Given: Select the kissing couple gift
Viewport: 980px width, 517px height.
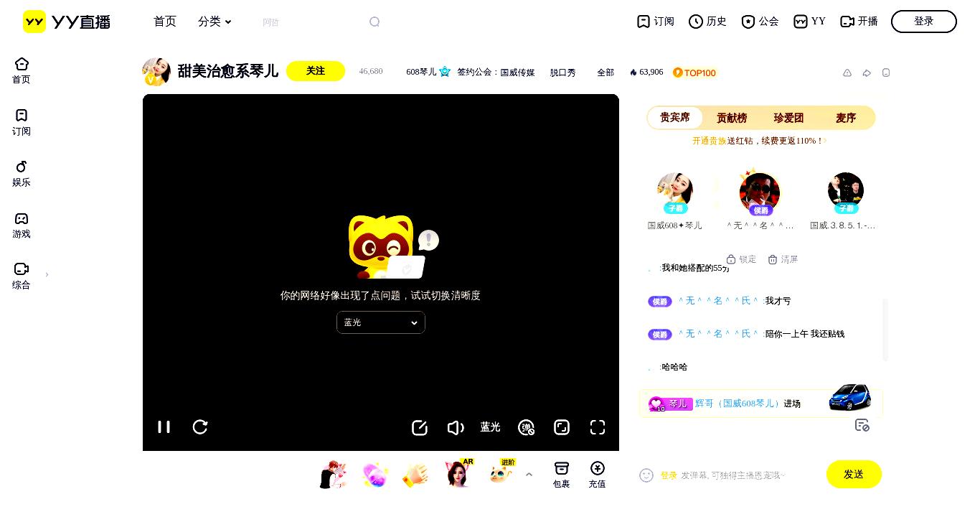Looking at the screenshot, I should 334,475.
